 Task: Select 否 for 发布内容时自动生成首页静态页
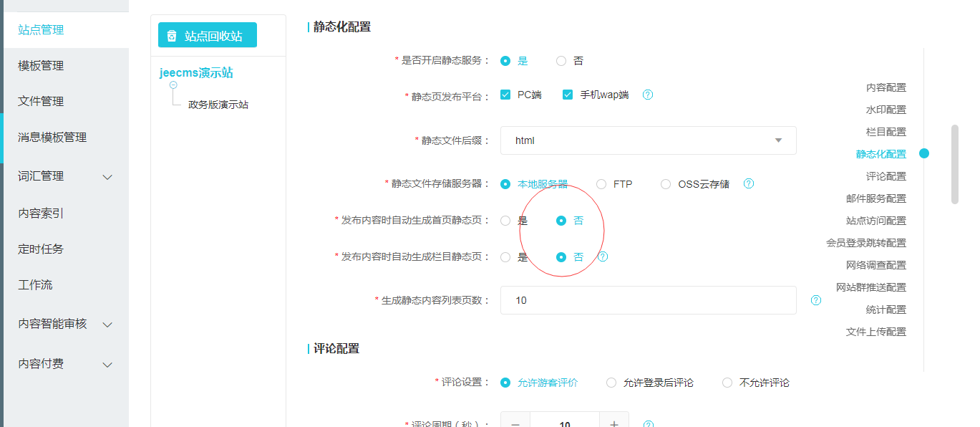coord(561,221)
